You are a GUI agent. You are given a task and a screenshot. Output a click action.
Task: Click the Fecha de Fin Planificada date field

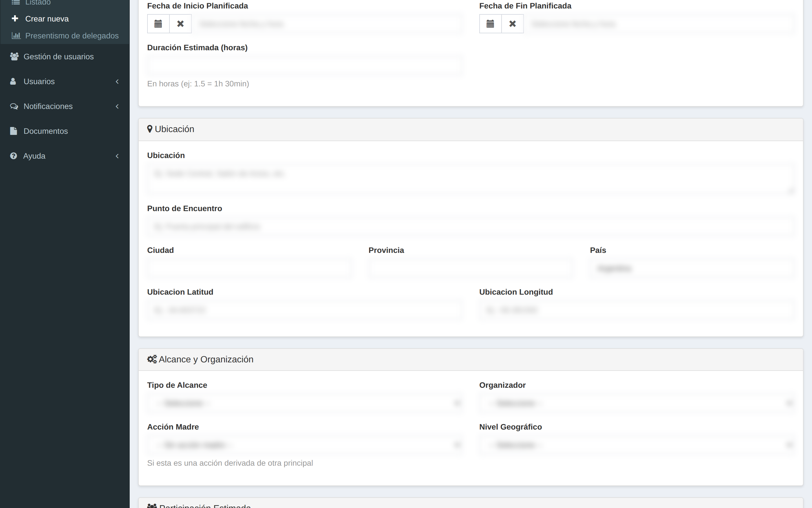pyautogui.click(x=659, y=24)
